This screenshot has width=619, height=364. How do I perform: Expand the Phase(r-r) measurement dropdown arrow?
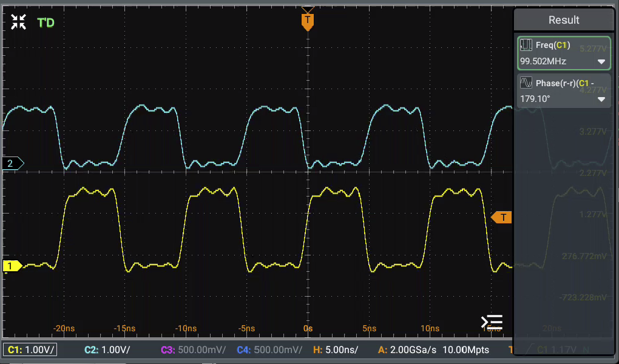coord(601,99)
